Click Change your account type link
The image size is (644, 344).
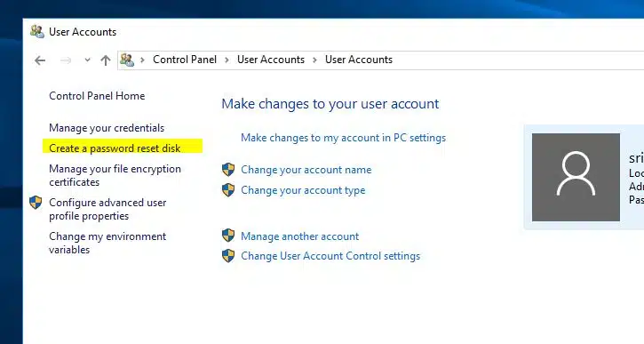click(x=303, y=190)
